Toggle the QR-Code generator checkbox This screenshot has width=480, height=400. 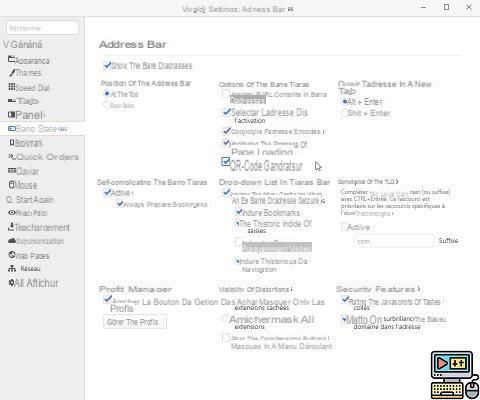(226, 162)
